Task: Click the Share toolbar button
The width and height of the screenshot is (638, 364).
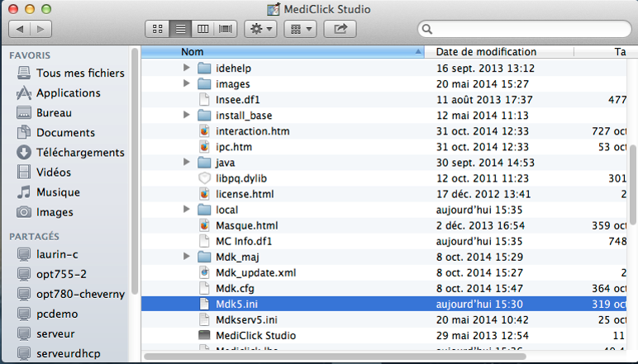Action: pyautogui.click(x=339, y=29)
